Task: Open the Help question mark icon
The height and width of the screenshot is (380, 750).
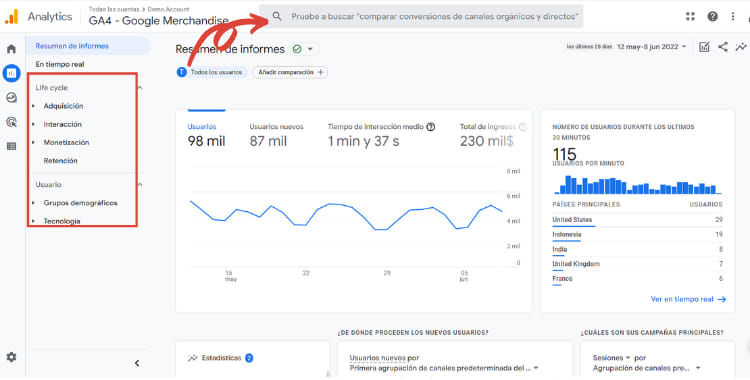Action: 712,16
